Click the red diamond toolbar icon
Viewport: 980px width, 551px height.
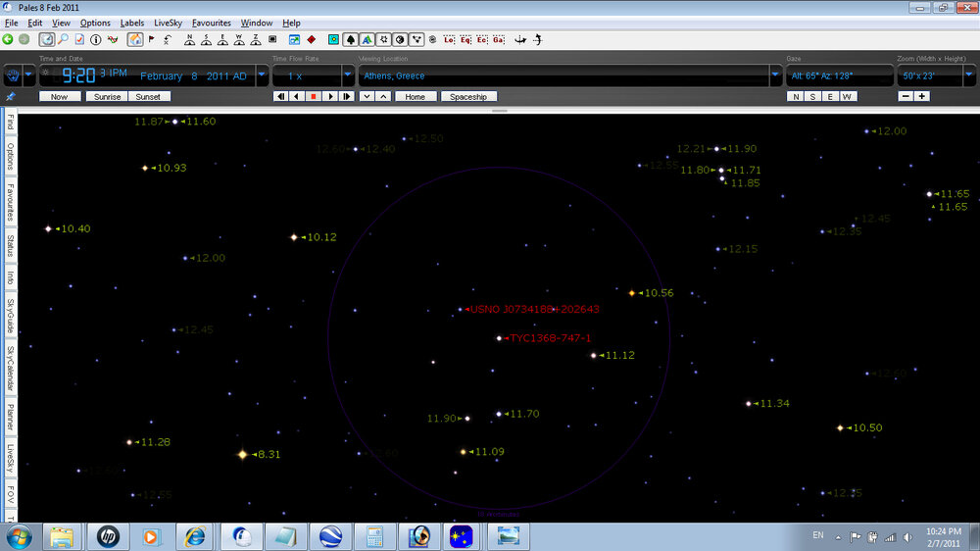point(311,39)
